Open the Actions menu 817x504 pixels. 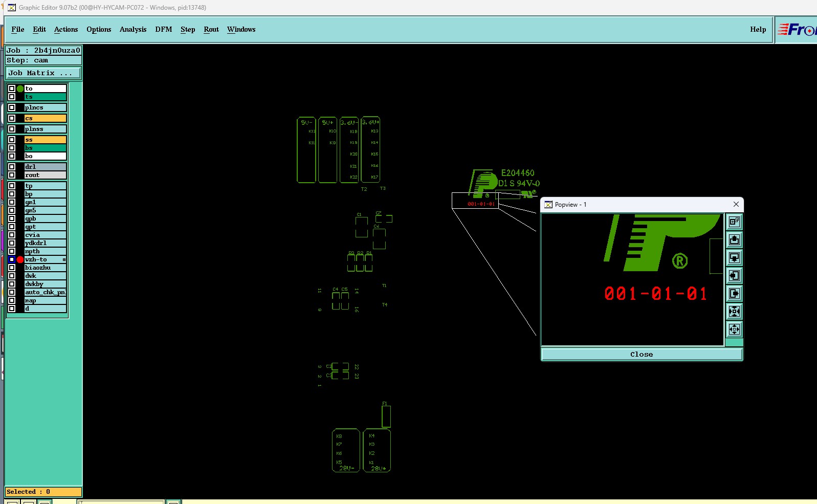coord(66,30)
